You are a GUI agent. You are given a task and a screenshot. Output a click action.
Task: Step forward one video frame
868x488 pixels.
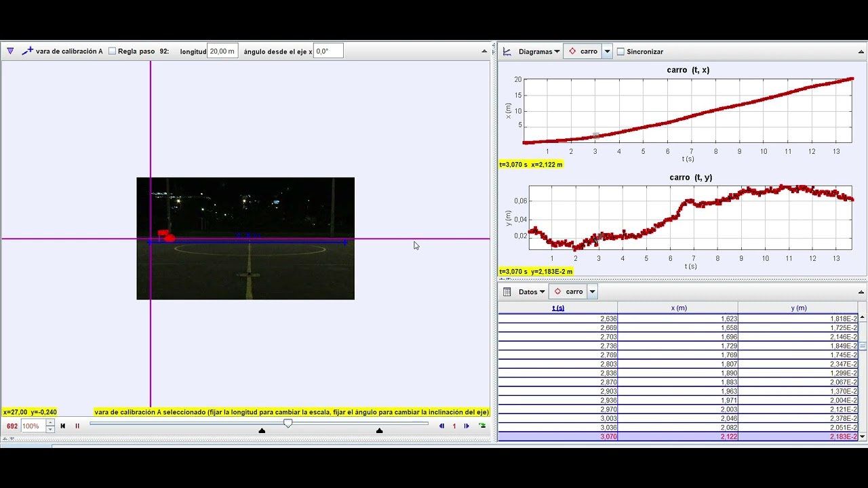[467, 426]
